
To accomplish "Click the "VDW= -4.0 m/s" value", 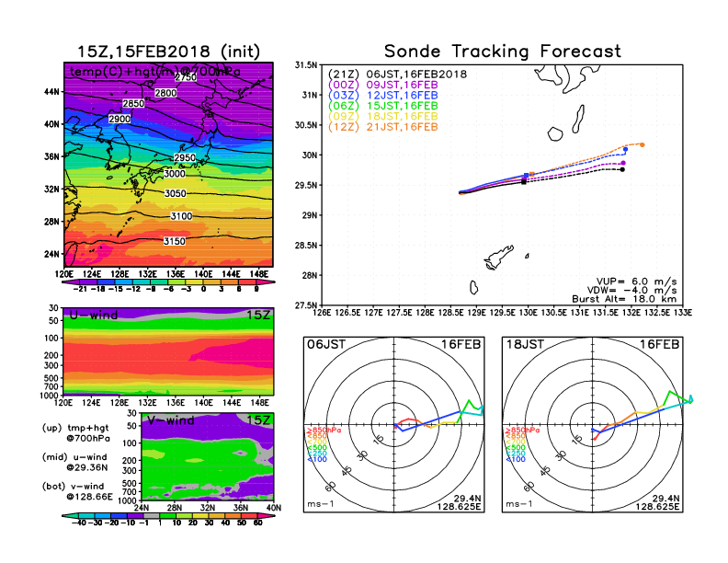I will click(x=631, y=291).
